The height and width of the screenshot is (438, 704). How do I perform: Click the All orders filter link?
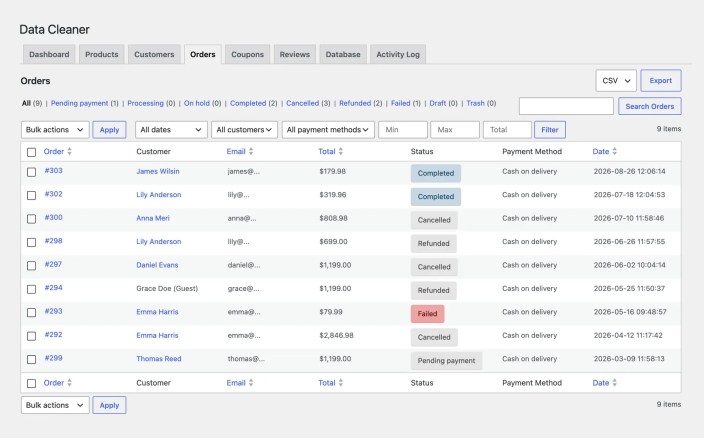(x=26, y=103)
